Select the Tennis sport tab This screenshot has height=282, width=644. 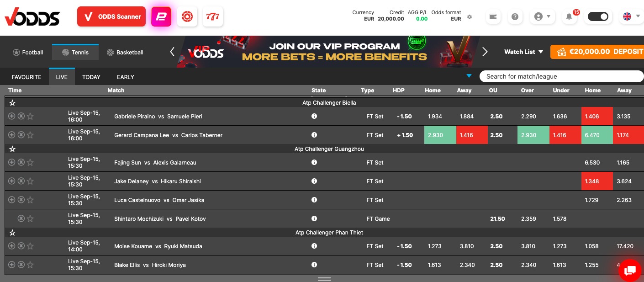[x=75, y=52]
